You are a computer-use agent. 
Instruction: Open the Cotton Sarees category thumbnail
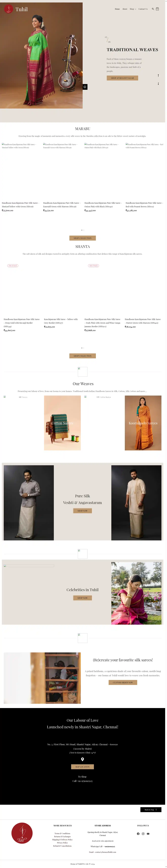(x=62, y=423)
